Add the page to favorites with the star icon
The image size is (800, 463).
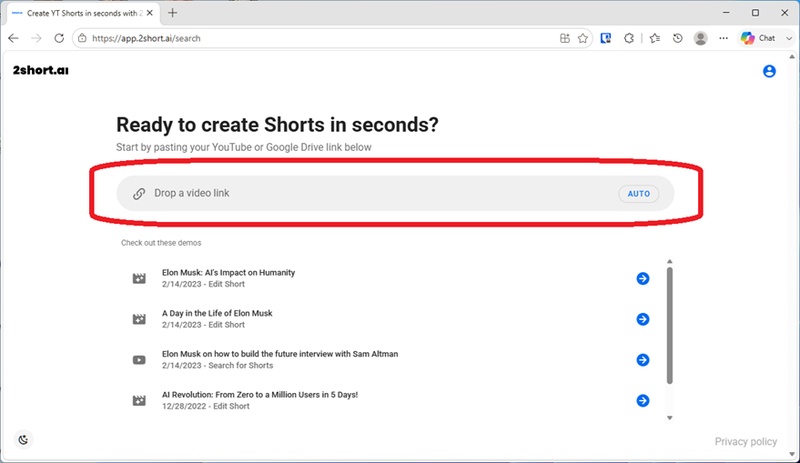[583, 38]
